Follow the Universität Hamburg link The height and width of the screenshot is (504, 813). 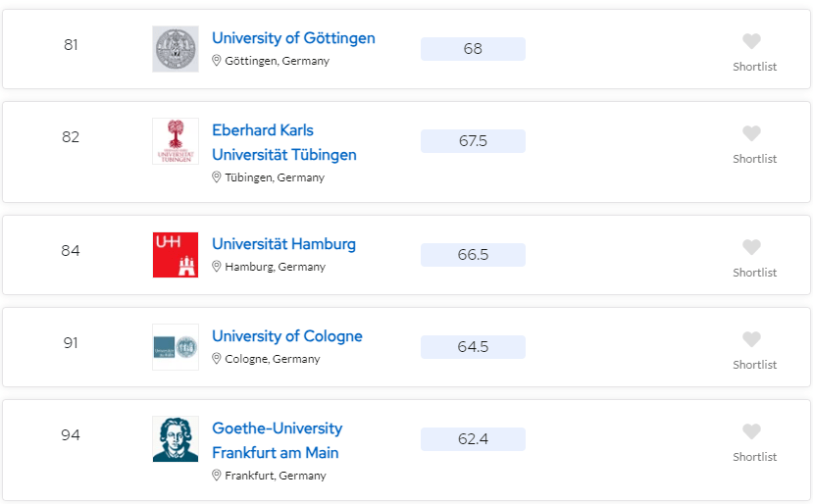pos(283,244)
